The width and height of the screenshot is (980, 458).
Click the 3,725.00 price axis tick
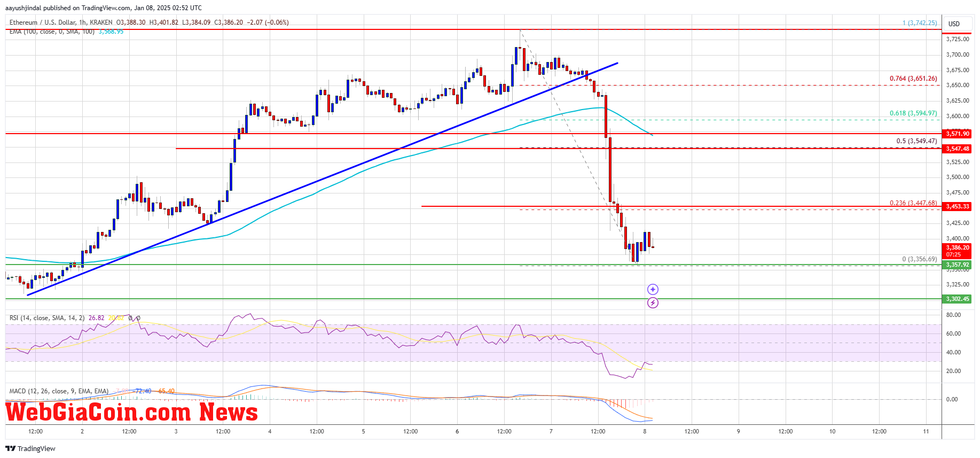[958, 39]
